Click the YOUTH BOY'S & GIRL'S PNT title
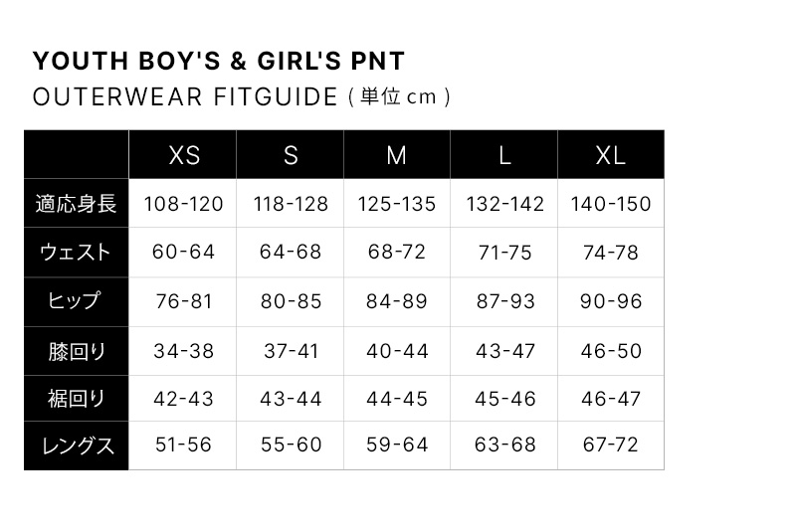Image resolution: width=796 pixels, height=532 pixels. (219, 61)
